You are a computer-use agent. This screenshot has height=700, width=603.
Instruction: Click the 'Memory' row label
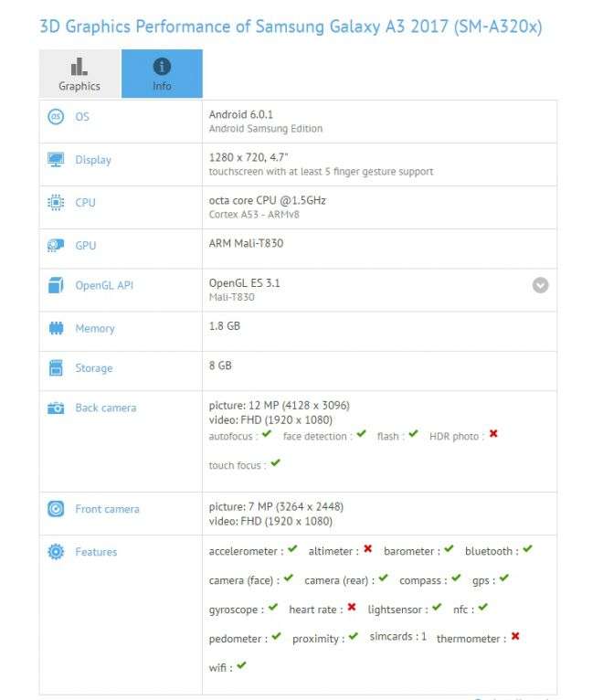tap(95, 329)
